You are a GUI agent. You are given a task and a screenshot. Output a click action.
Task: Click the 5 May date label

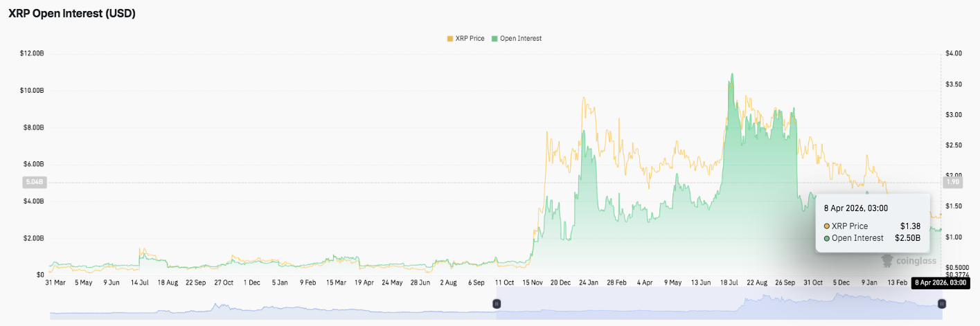point(83,282)
